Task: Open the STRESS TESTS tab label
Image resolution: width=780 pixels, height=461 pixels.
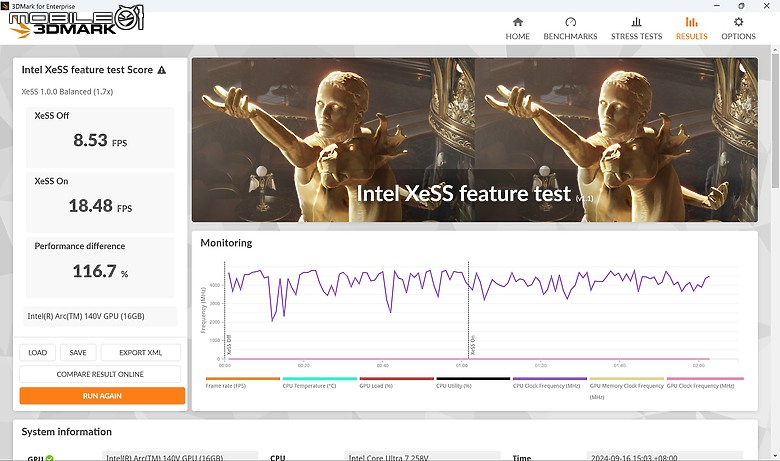Action: click(637, 36)
